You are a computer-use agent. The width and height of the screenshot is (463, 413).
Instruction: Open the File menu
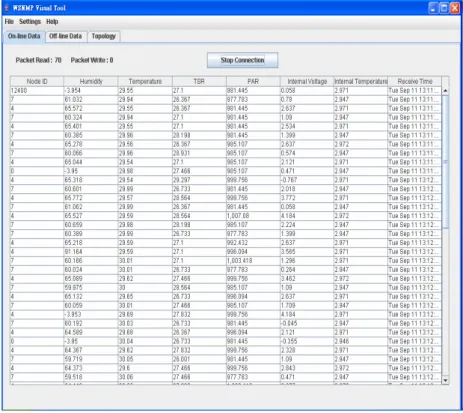click(9, 22)
